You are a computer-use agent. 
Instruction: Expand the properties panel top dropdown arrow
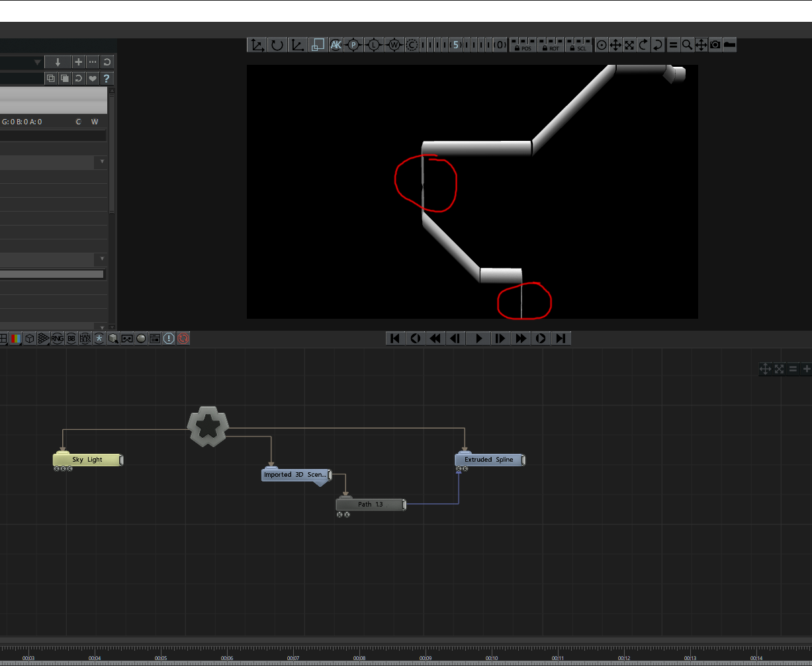37,62
